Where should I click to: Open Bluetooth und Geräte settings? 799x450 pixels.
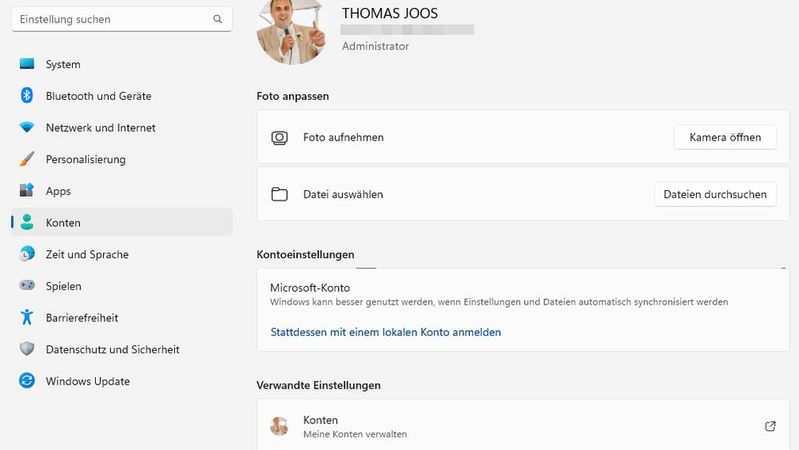(122, 95)
